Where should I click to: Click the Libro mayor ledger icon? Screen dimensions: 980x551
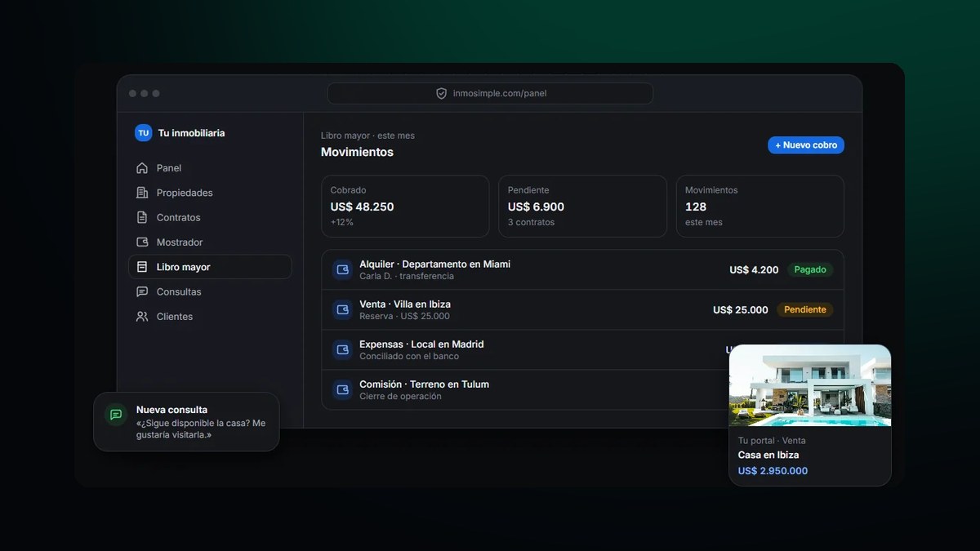tap(142, 267)
